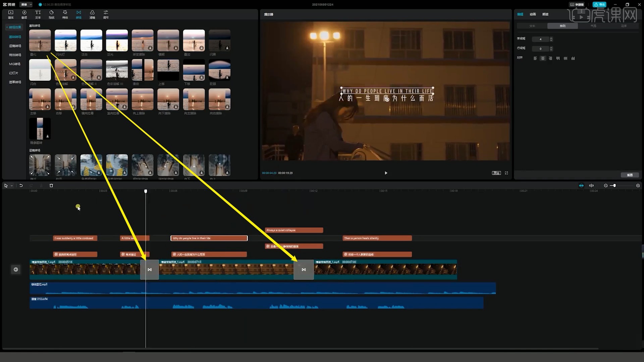Select the 闪白 white flash transition thumbnail
This screenshot has height=362, width=644.
point(40,70)
